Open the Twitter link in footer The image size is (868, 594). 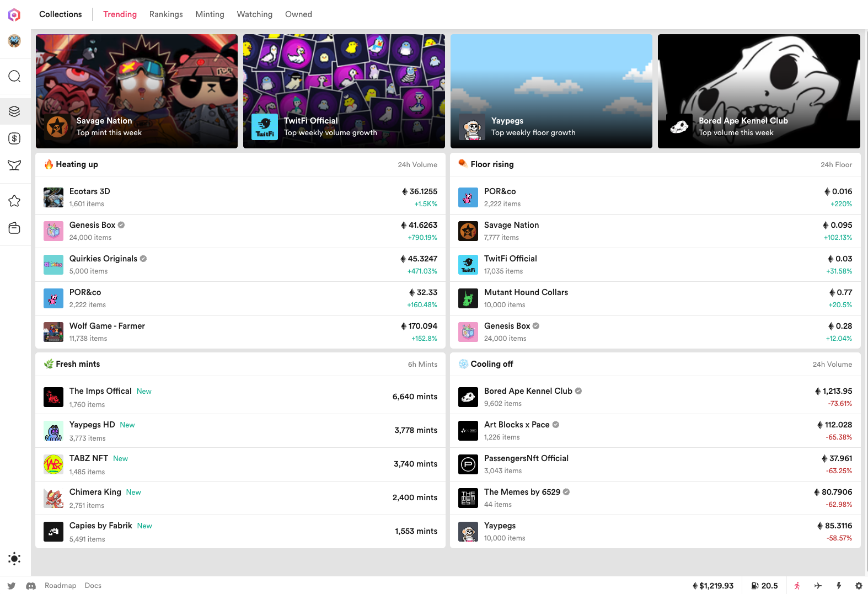(x=12, y=586)
